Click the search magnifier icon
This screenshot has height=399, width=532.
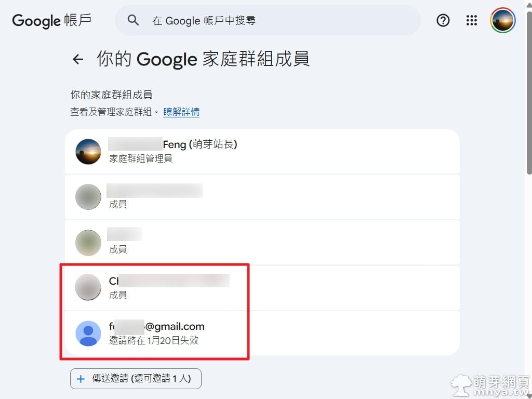[x=134, y=20]
